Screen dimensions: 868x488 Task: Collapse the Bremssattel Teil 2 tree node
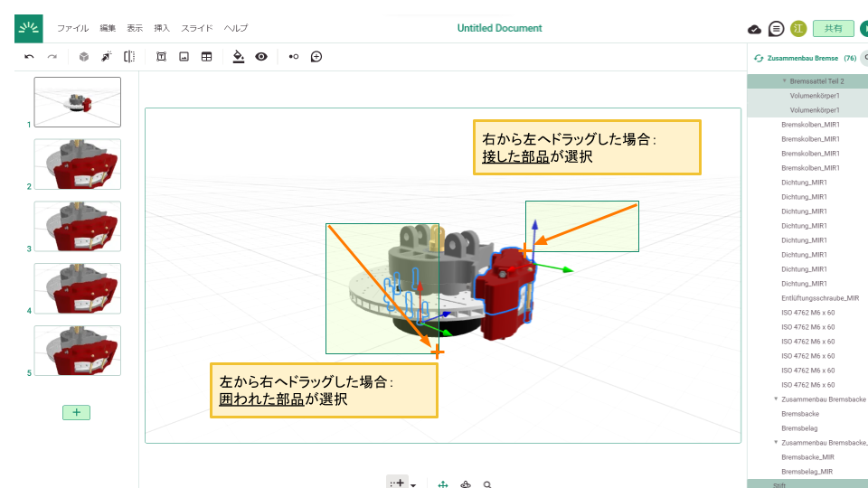[x=784, y=80]
